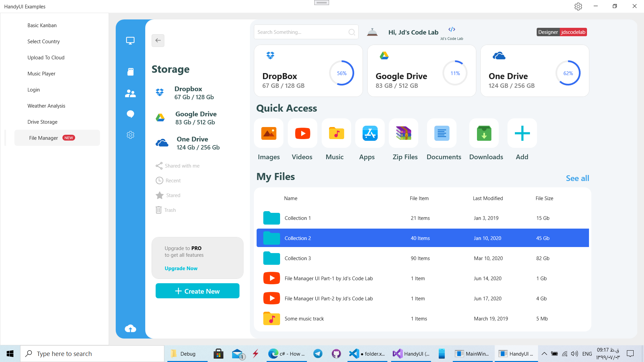The height and width of the screenshot is (362, 644).
Task: Open the Recent files list
Action: pyautogui.click(x=168, y=181)
